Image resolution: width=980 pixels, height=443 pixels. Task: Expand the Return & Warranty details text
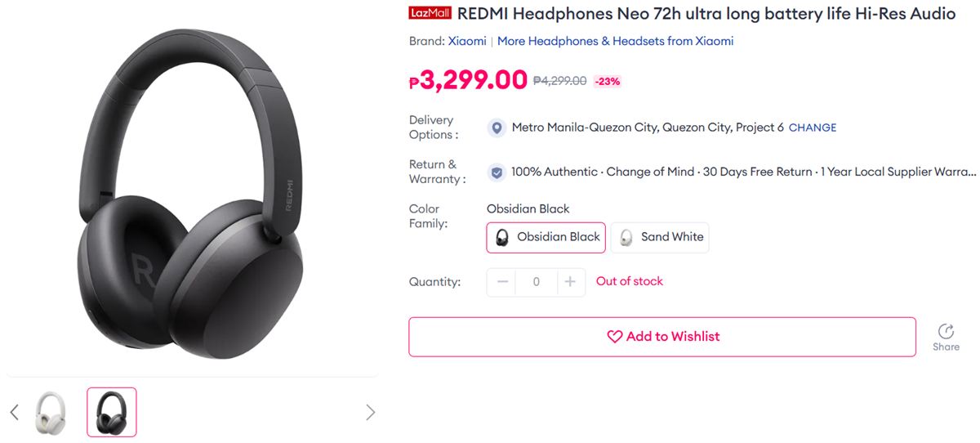[743, 172]
